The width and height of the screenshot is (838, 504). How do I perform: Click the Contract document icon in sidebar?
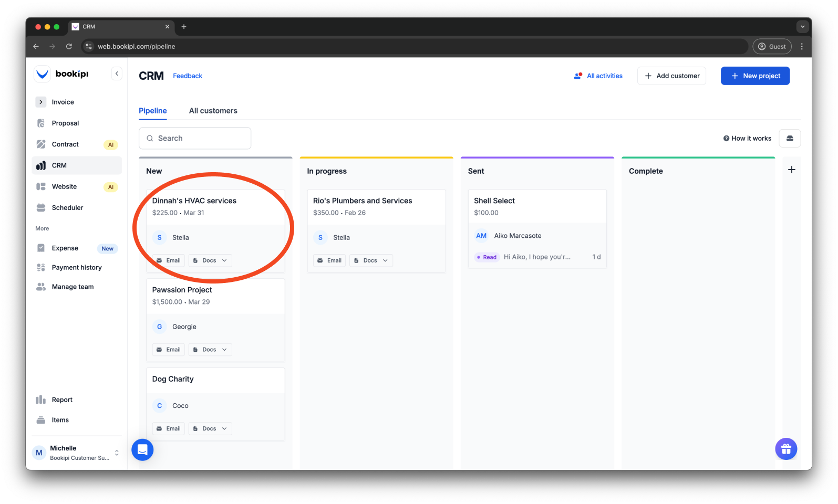[41, 144]
